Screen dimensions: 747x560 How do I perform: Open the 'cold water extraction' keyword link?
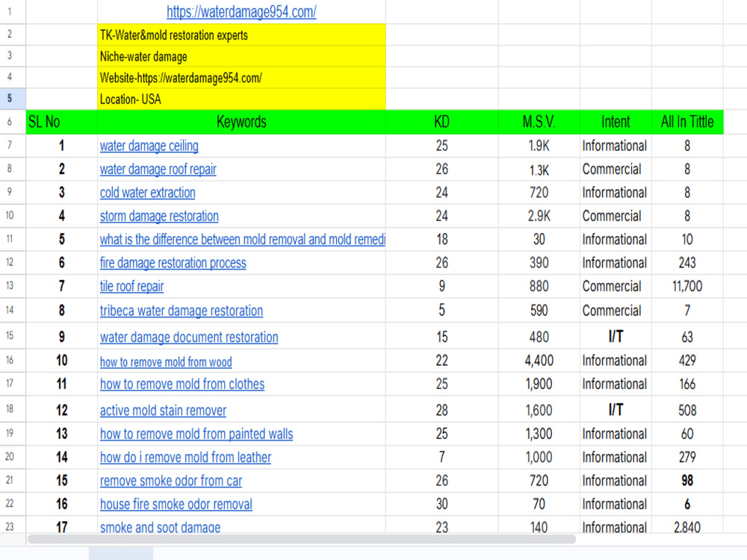pos(148,193)
